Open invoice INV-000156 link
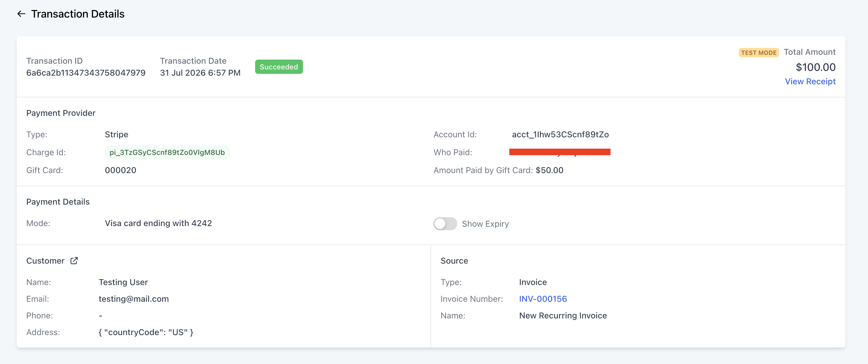 tap(543, 298)
